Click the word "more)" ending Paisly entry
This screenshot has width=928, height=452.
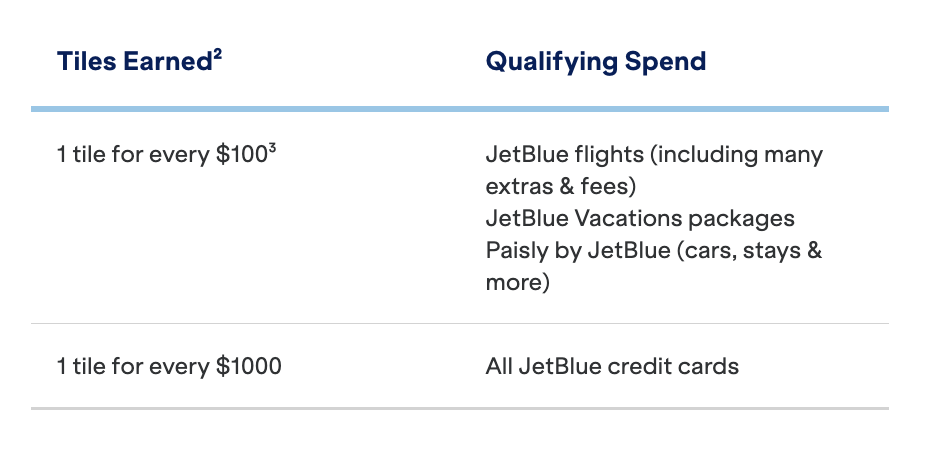pyautogui.click(x=518, y=282)
